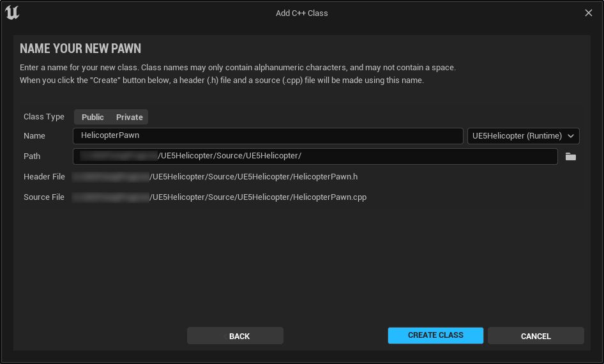Click the Create Class button
The width and height of the screenshot is (604, 364).
point(435,335)
